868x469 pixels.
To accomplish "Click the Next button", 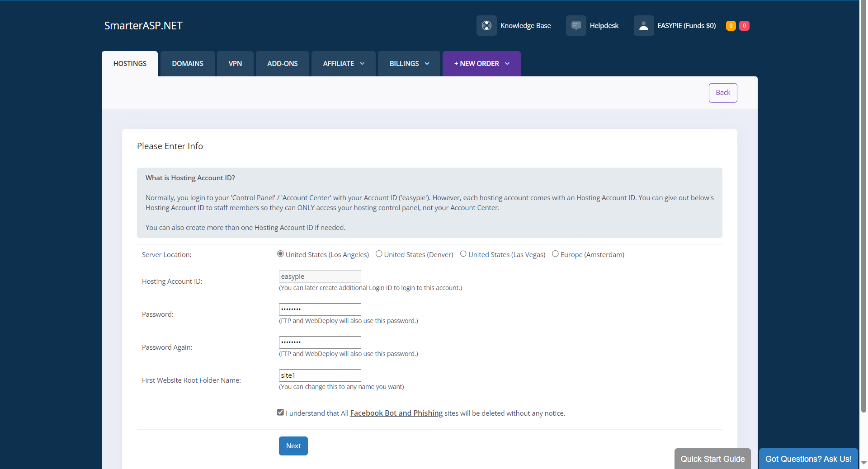I will 293,446.
